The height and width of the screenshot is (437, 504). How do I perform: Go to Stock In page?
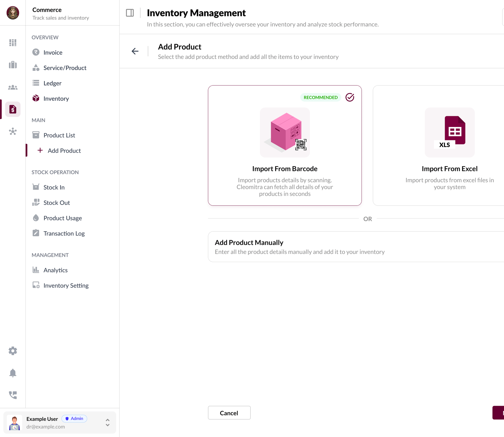(54, 187)
